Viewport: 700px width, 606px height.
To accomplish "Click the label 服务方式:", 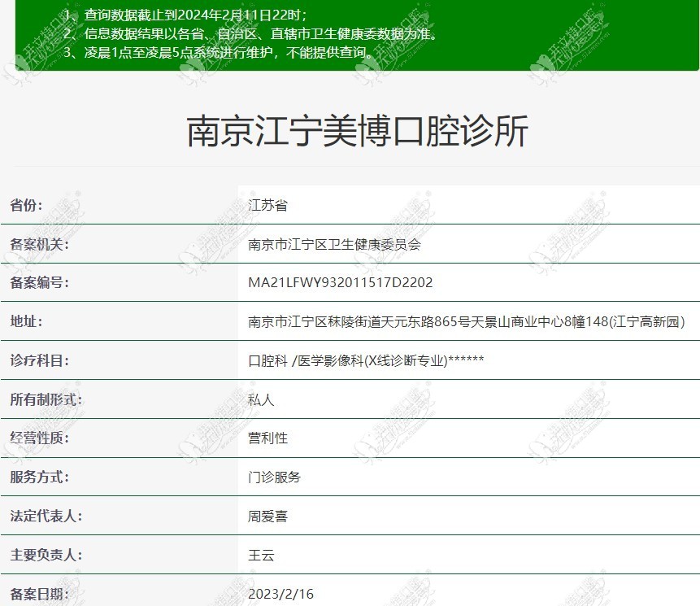I will pyautogui.click(x=39, y=477).
